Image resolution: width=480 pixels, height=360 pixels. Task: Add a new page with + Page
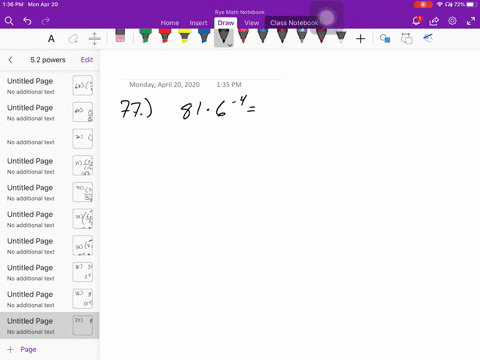click(x=22, y=349)
